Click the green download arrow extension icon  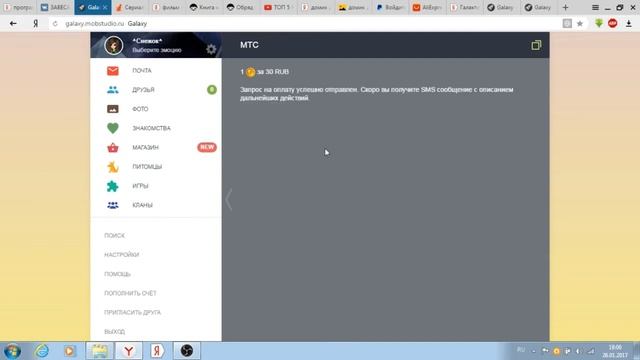pyautogui.click(x=599, y=23)
